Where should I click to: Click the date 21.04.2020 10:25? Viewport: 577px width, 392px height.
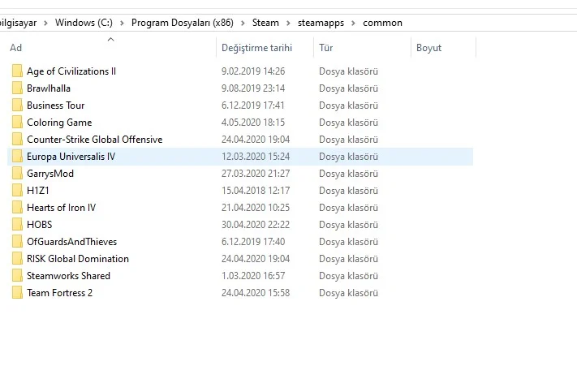pyautogui.click(x=256, y=208)
